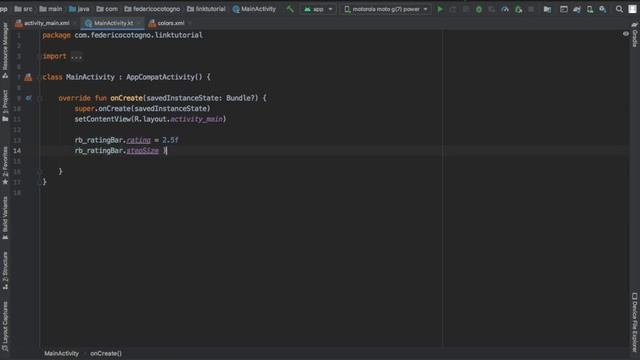
Task: Close the colors.xml tab
Action: point(190,23)
